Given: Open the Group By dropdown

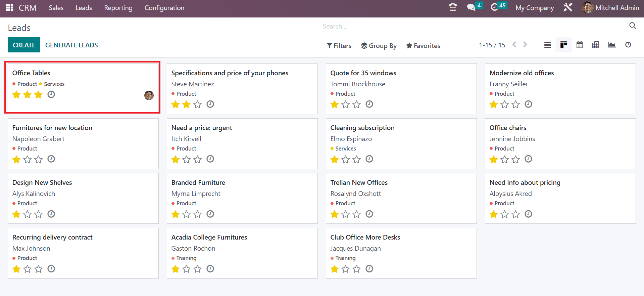Looking at the screenshot, I should [379, 46].
